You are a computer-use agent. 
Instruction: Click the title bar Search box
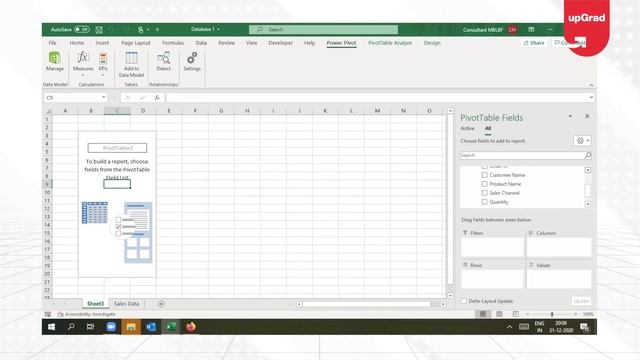click(323, 29)
